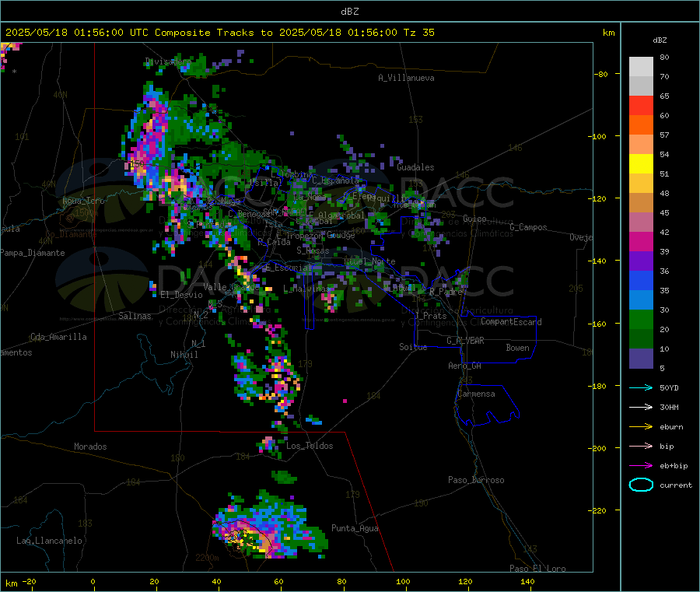Screen dimensions: 700x592
Task: Click the white 30HM arrow symbol
Action: point(641,407)
